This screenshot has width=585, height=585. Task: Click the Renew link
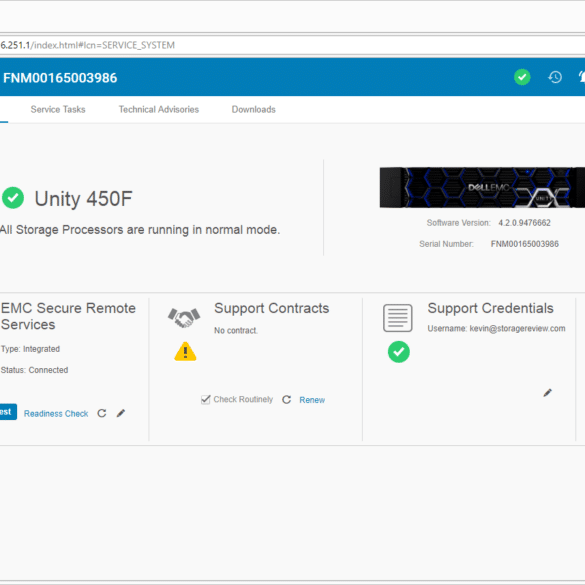(x=312, y=400)
